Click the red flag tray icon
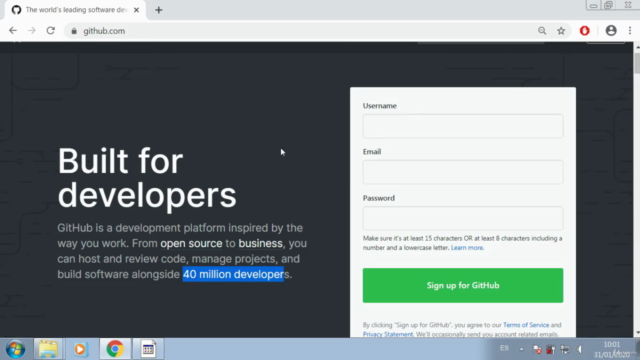Screen dimensions: 640x360 (x=537, y=349)
